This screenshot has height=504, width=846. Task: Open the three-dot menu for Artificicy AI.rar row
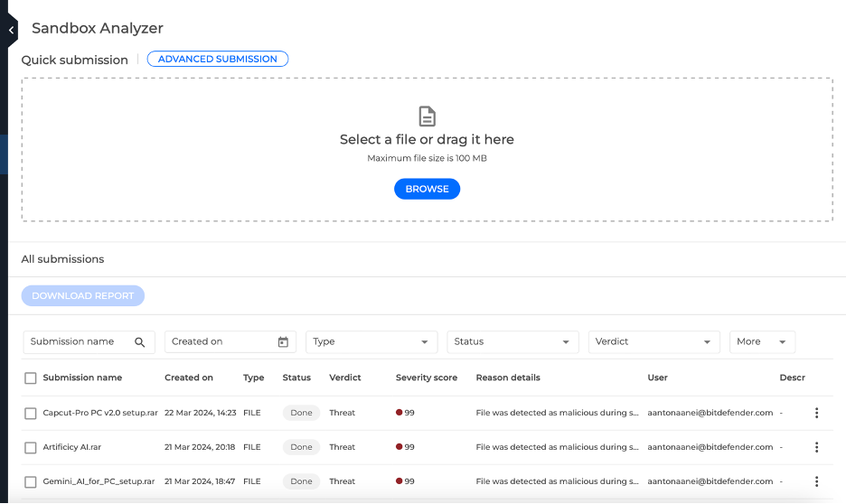click(x=816, y=447)
